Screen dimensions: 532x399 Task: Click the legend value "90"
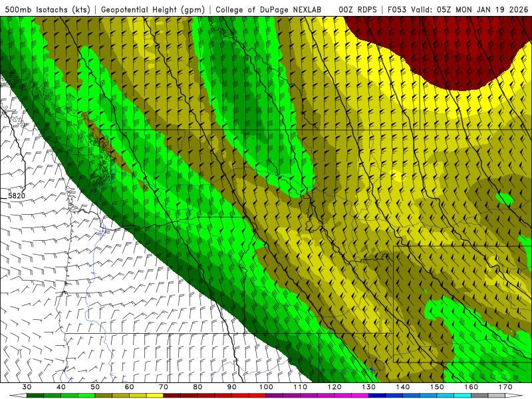point(231,387)
